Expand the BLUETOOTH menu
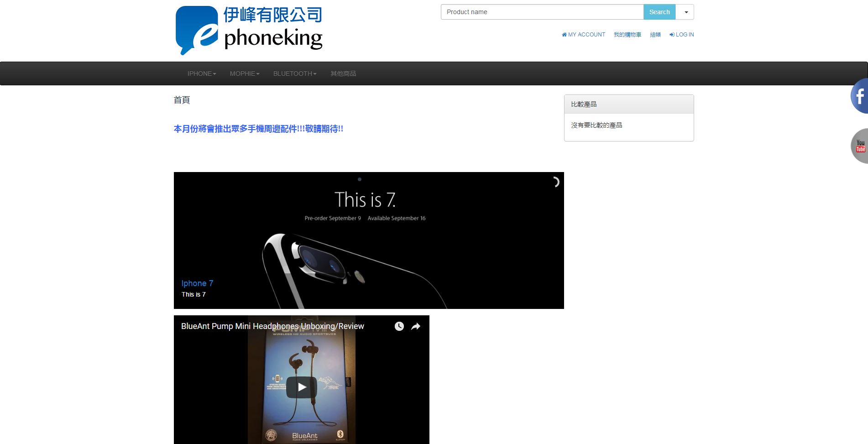The image size is (868, 444). pyautogui.click(x=295, y=73)
